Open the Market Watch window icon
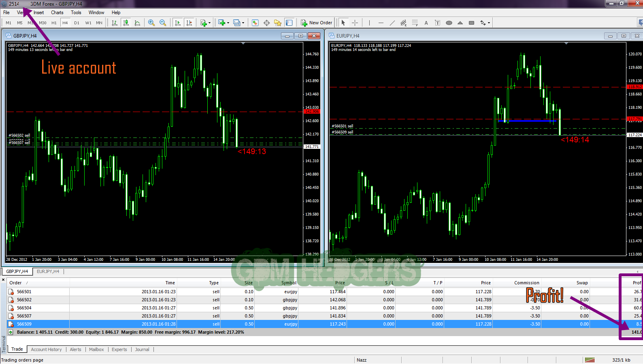The image size is (643, 364). click(255, 23)
